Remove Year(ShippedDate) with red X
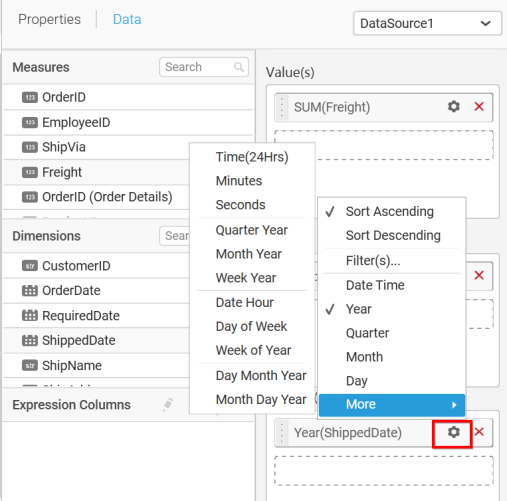 click(x=479, y=432)
